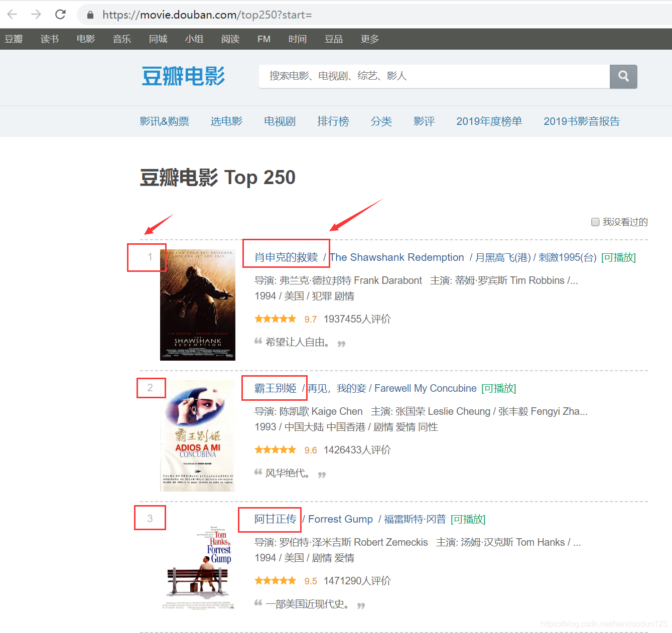Image resolution: width=672 pixels, height=633 pixels.
Task: Open 2019书影音报告 link
Action: point(582,121)
